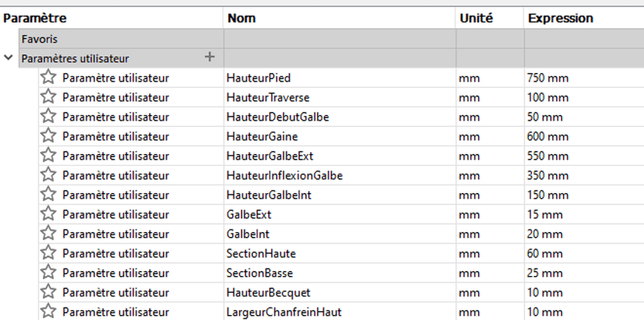Add new user parameter with plus icon
This screenshot has height=320, width=644.
[x=209, y=57]
